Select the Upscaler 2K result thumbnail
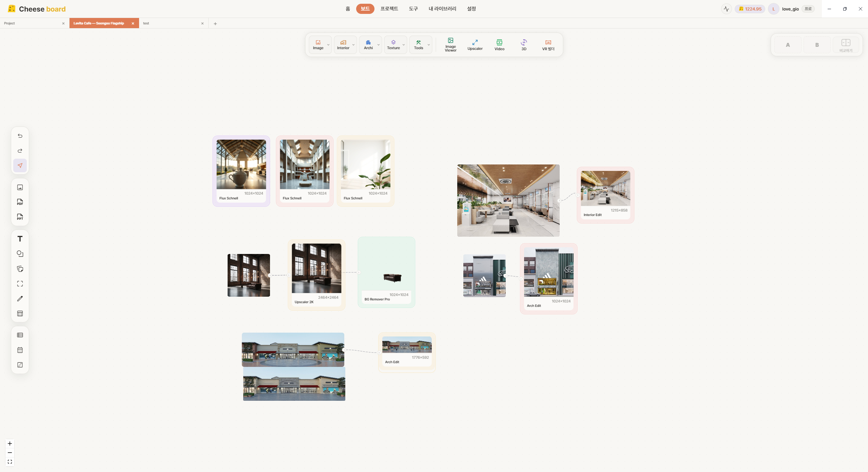Screen dimensions: 868x472 pos(316,268)
